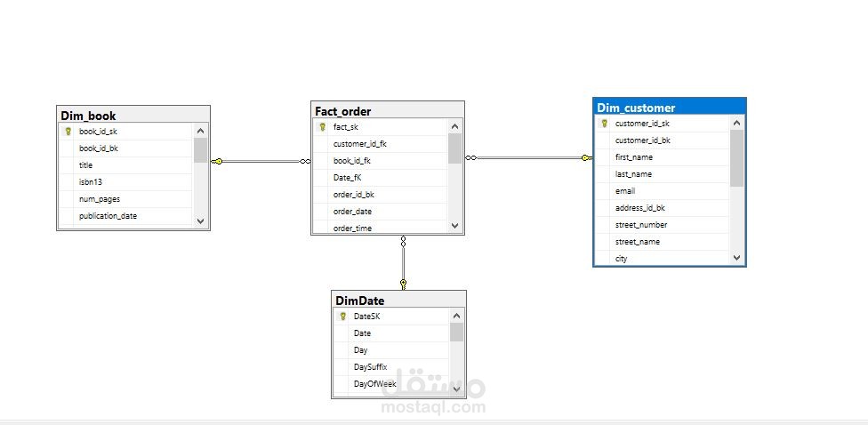This screenshot has width=868, height=425.
Task: Select the Fact_order to Dim_customer relationship line
Action: [x=528, y=157]
